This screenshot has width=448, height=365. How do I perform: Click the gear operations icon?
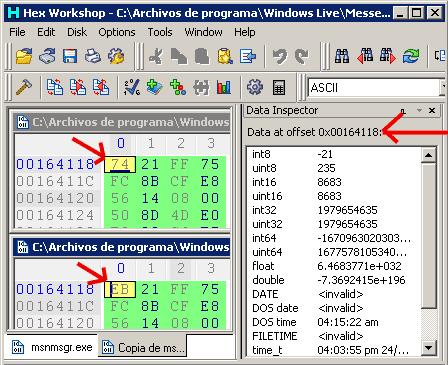pos(255,88)
